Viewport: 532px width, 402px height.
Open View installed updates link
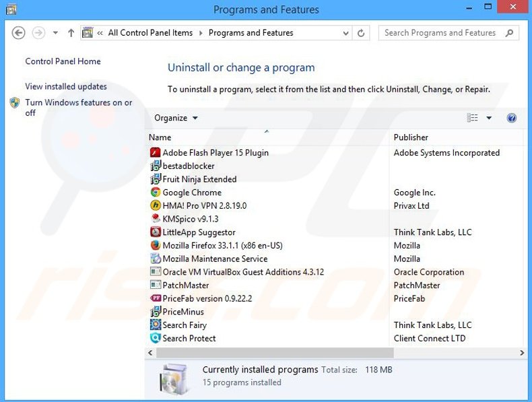tap(66, 86)
